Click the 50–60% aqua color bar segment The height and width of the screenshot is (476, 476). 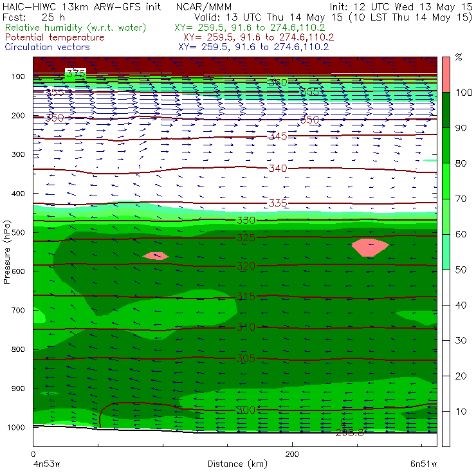(446, 252)
